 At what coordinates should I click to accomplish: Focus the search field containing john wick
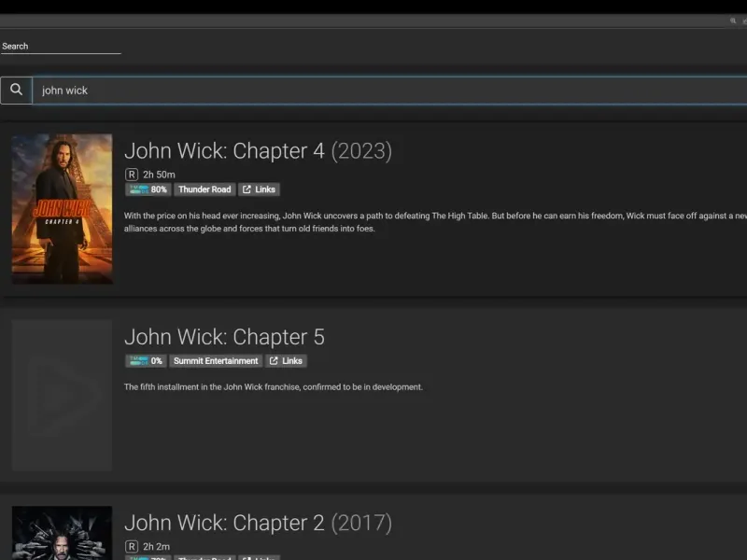coord(389,91)
